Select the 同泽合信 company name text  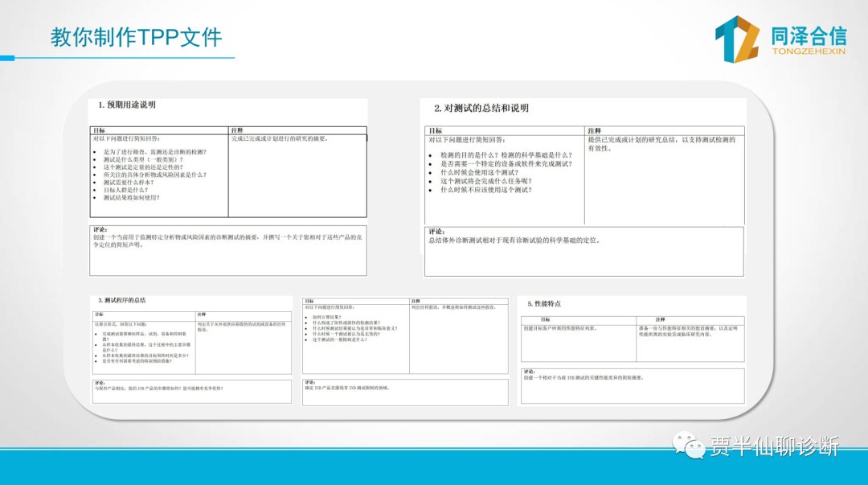(808, 35)
